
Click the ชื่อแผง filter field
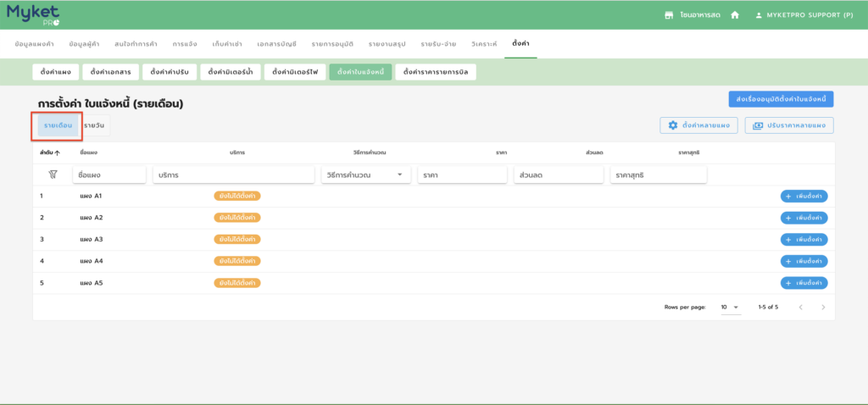(x=109, y=175)
